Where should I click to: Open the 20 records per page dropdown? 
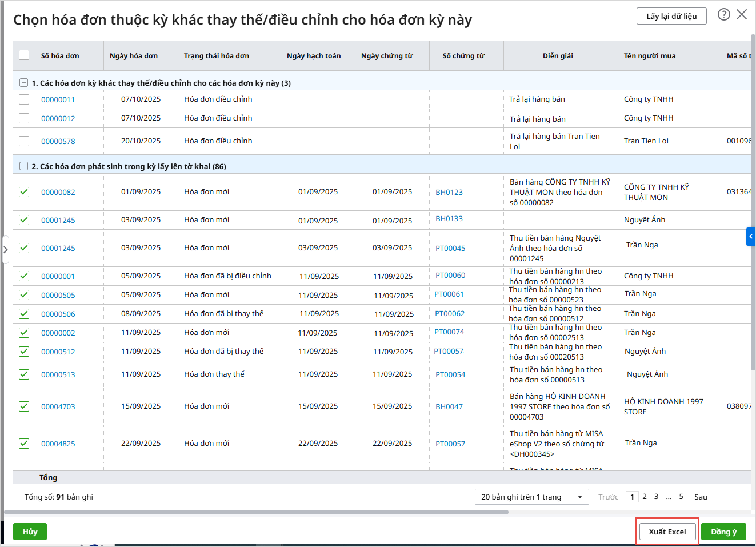(531, 497)
